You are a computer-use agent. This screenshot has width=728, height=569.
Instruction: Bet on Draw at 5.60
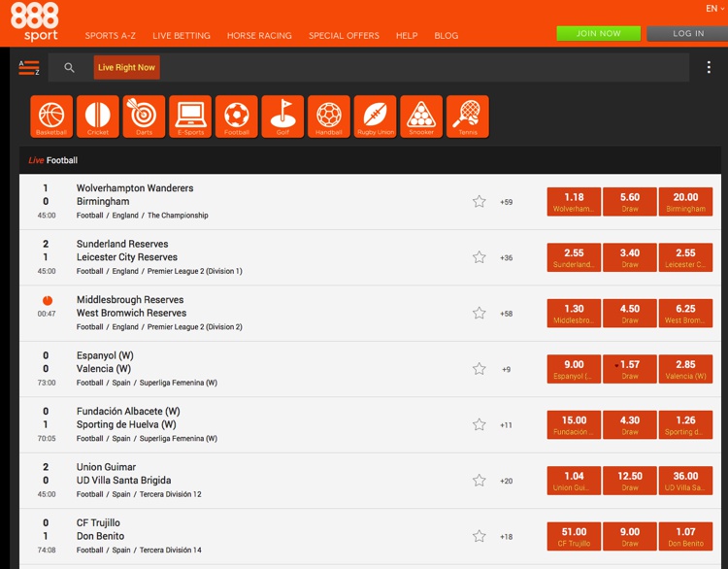point(630,202)
